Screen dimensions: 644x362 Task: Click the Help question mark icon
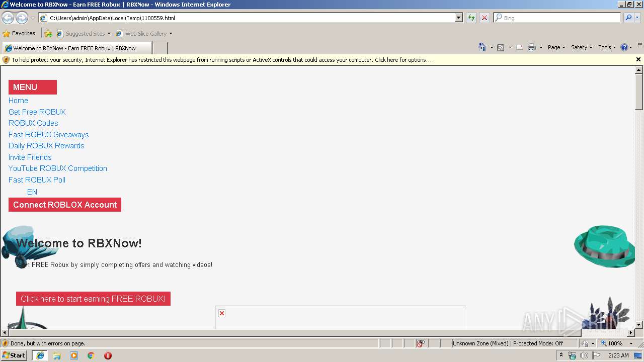pos(624,47)
